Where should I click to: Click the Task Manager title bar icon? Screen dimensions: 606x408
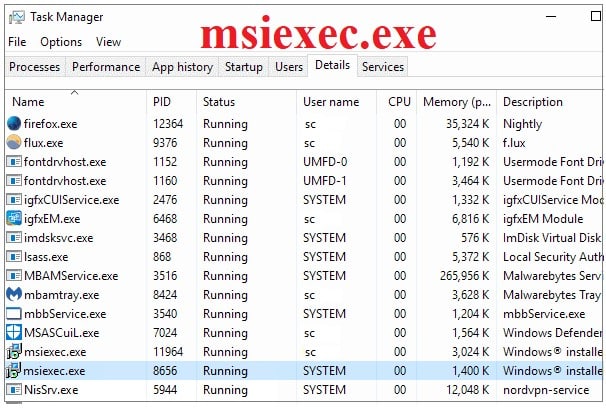coord(17,17)
